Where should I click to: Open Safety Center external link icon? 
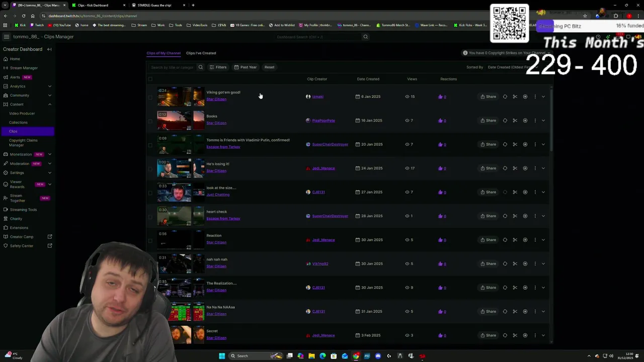pos(50,246)
